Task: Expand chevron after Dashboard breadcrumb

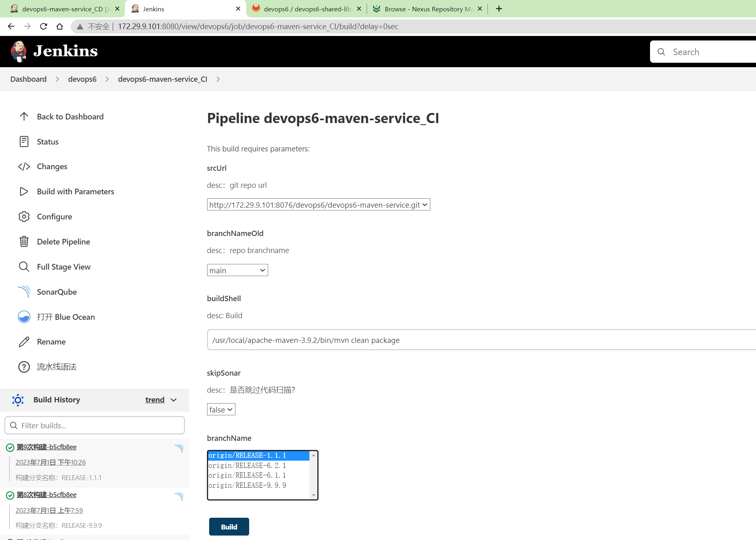Action: [x=57, y=79]
